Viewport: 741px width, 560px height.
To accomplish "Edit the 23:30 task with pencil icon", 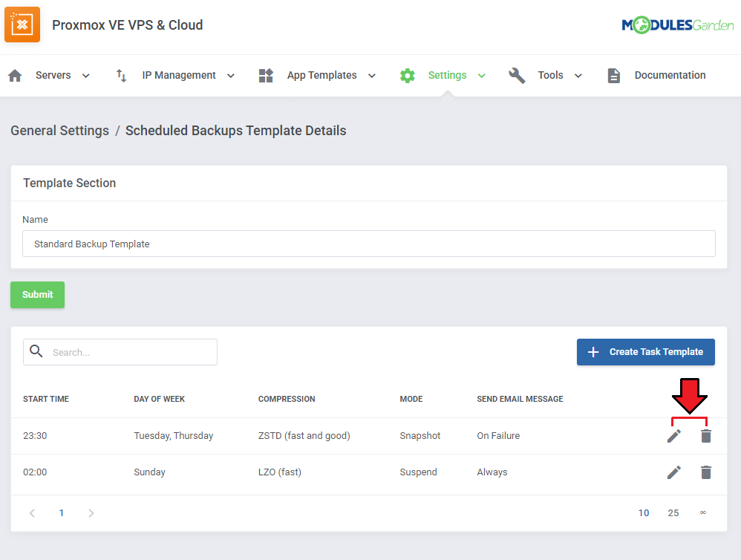I will point(674,436).
